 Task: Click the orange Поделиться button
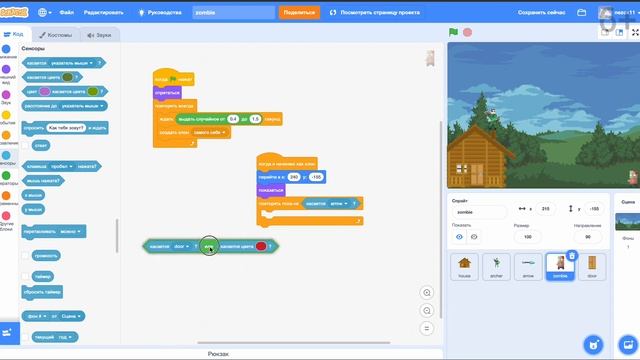[x=299, y=13]
